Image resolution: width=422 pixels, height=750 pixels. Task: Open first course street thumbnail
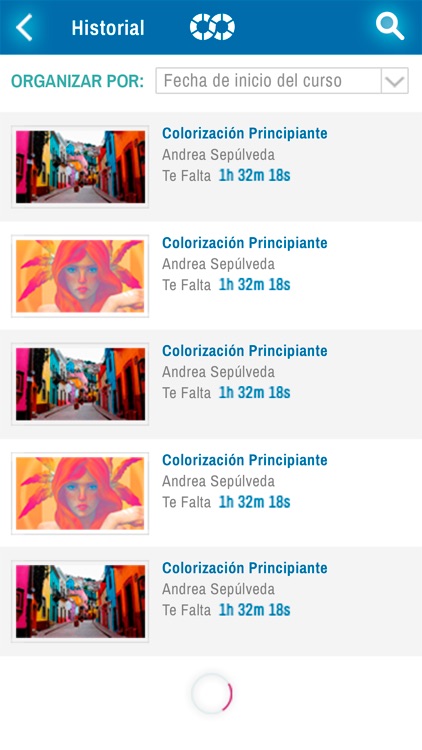pyautogui.click(x=80, y=166)
